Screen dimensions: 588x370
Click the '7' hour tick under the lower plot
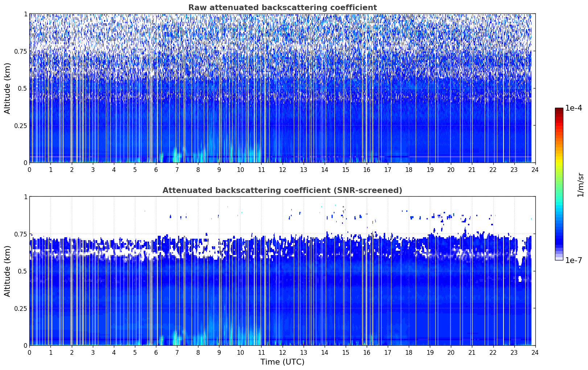[x=177, y=353]
